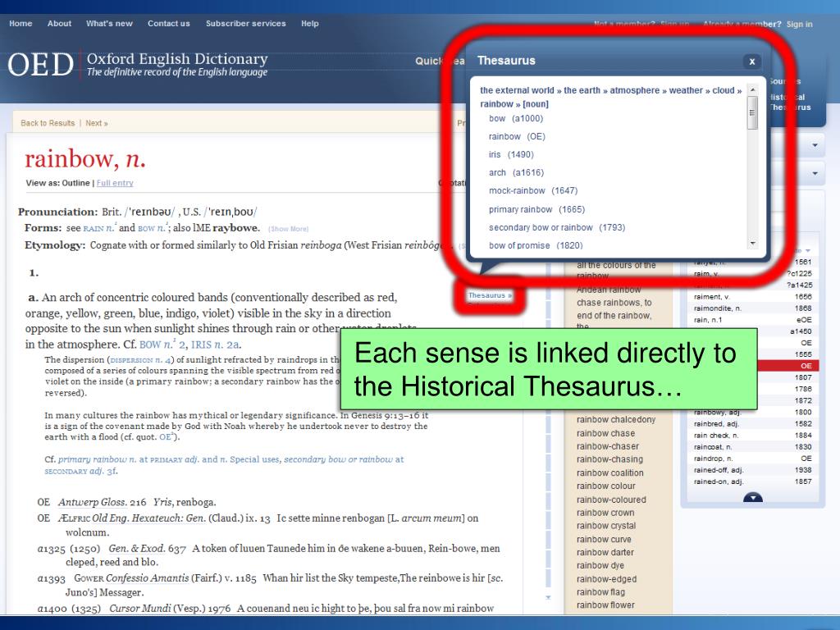Open 'Andean rainbow' phrase
The image size is (840, 630).
[x=609, y=290]
